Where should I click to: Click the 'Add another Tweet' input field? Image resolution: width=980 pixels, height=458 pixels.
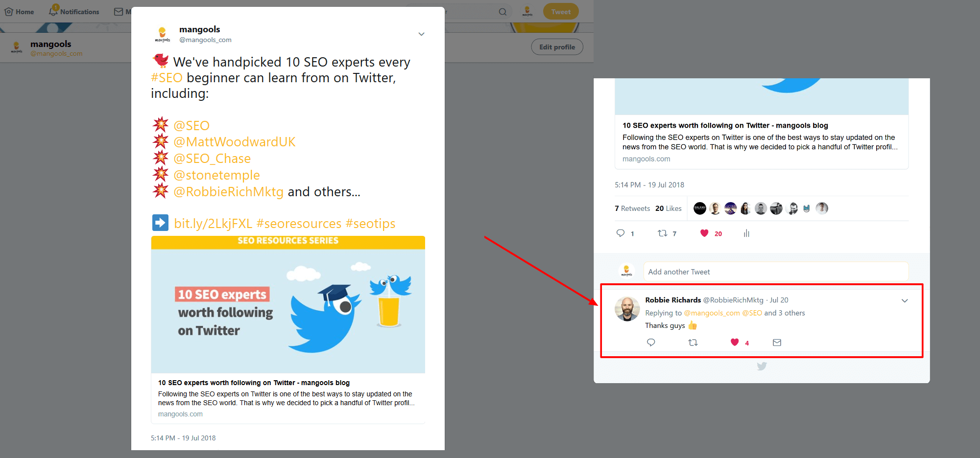[x=776, y=272]
